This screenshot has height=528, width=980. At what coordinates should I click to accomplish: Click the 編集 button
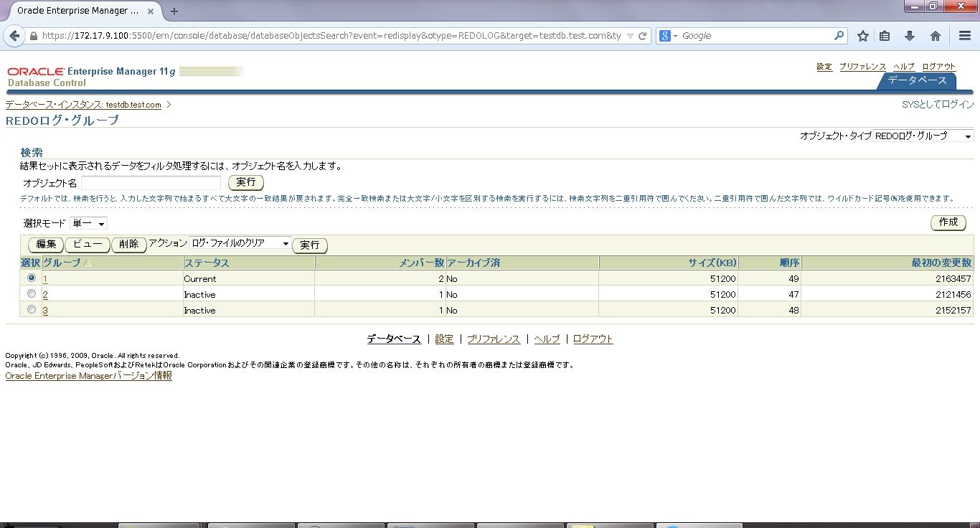[46, 245]
